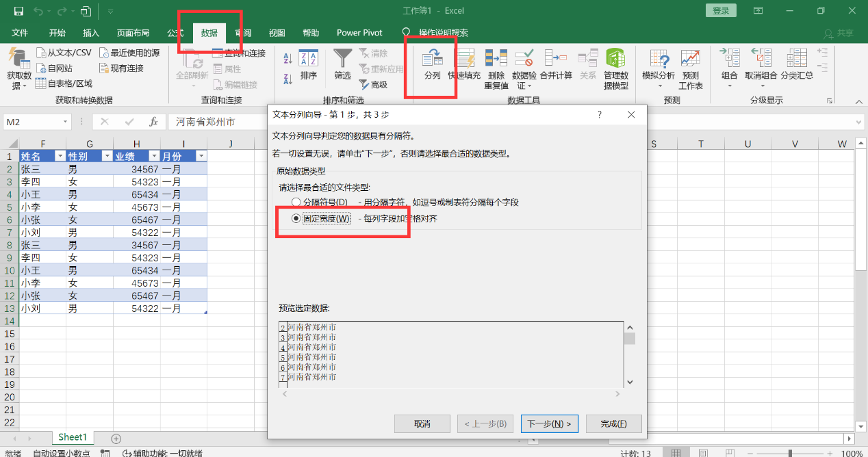Open the 分级显示 group dialog launcher
868x457 pixels.
(829, 101)
